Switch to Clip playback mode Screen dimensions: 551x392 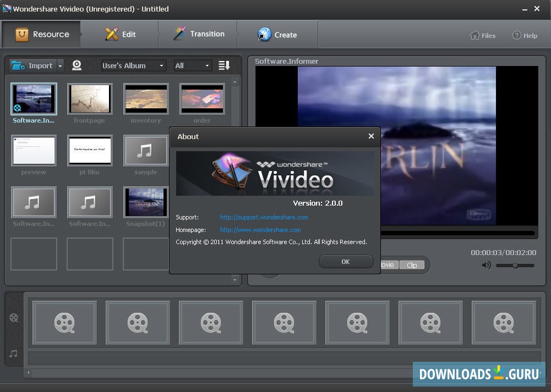pos(412,264)
